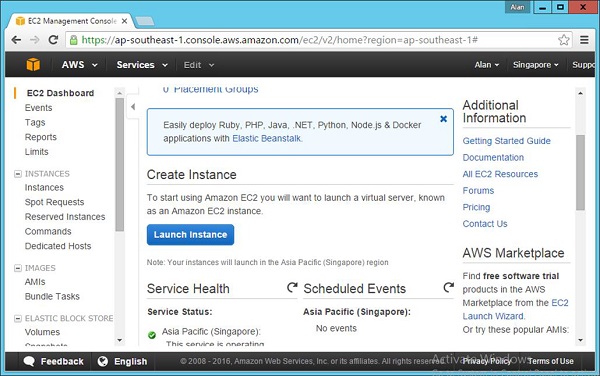Open Reports in sidebar
The height and width of the screenshot is (376, 600).
[41, 137]
